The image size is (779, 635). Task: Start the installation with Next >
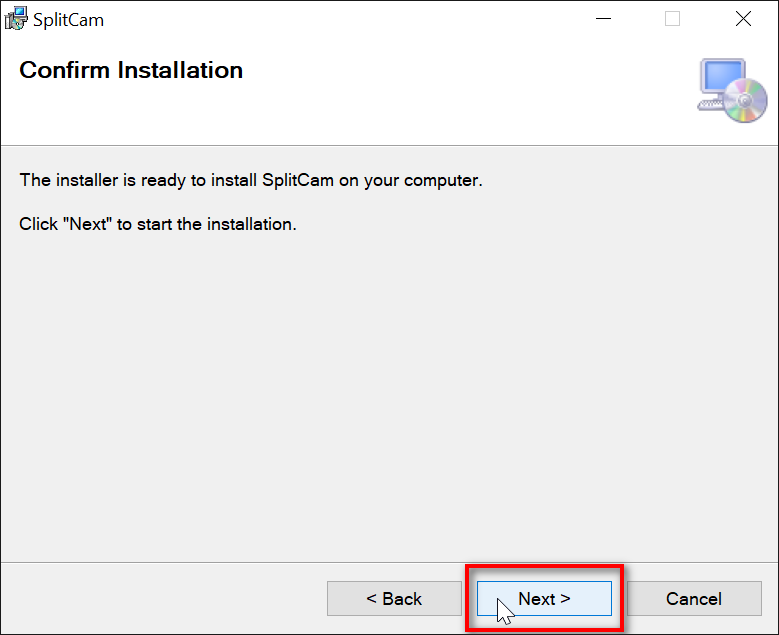click(x=544, y=599)
